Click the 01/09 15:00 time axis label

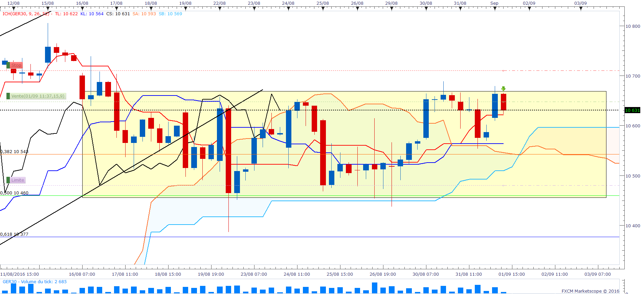(512, 274)
